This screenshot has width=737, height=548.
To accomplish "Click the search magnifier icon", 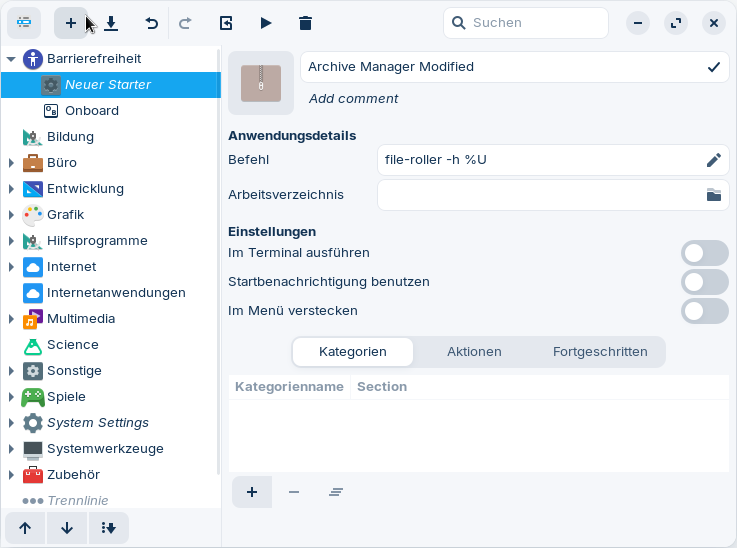I will [x=458, y=23].
